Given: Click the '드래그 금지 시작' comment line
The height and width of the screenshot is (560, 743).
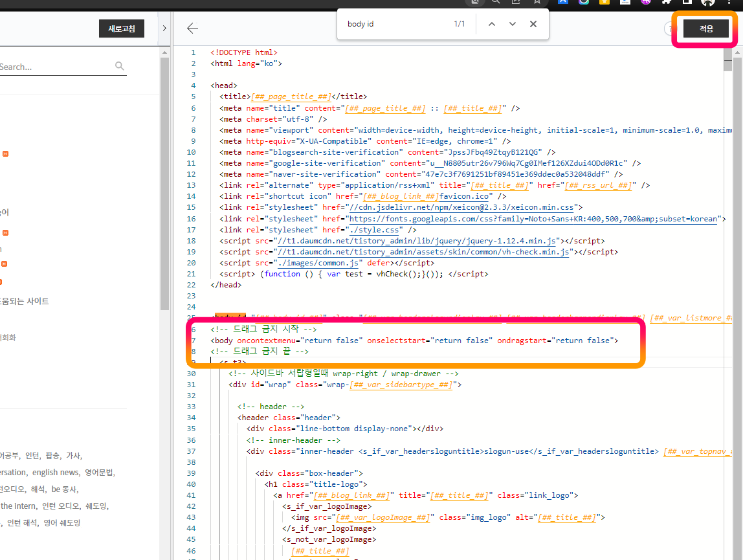Looking at the screenshot, I should (x=263, y=329).
